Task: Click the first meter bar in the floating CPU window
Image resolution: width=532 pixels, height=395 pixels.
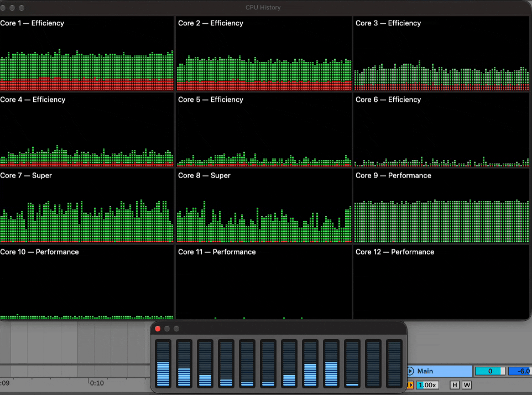Action: coord(163,363)
